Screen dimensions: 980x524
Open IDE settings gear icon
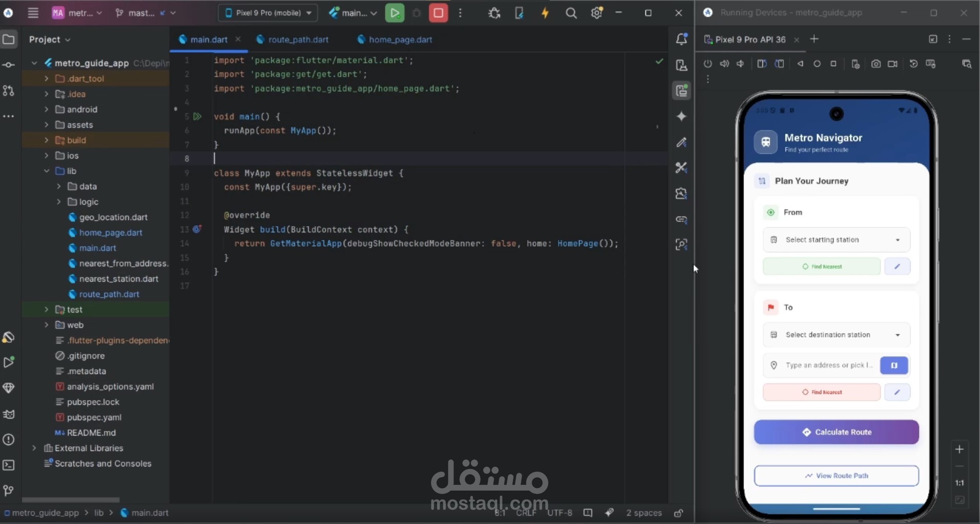(596, 13)
